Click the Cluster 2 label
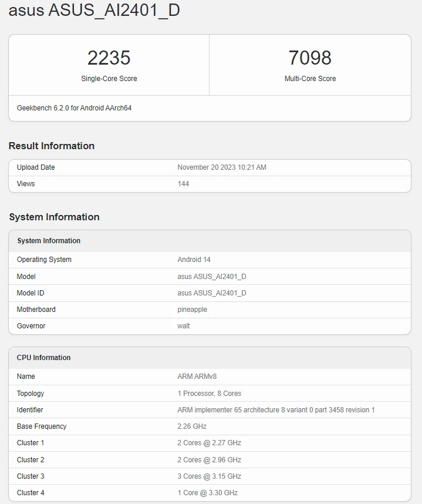 tap(31, 459)
